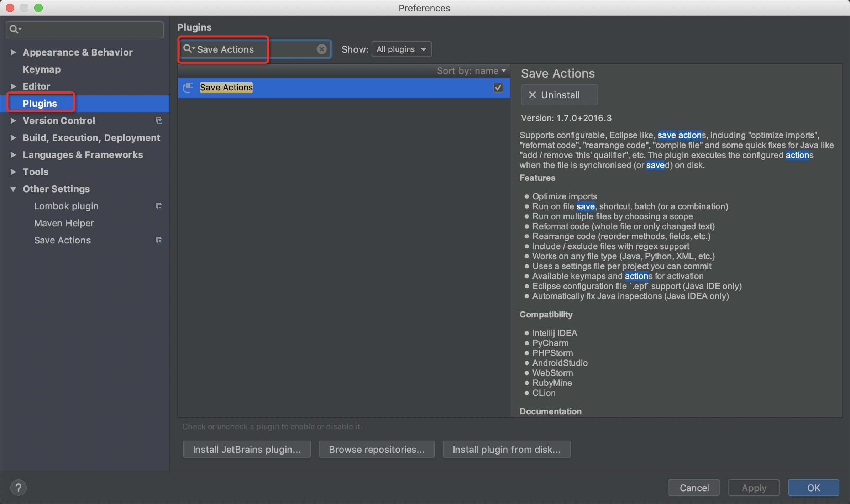Screen dimensions: 850x504
Task: Uncheck the Save Actions plugin checkbox
Action: click(x=498, y=88)
